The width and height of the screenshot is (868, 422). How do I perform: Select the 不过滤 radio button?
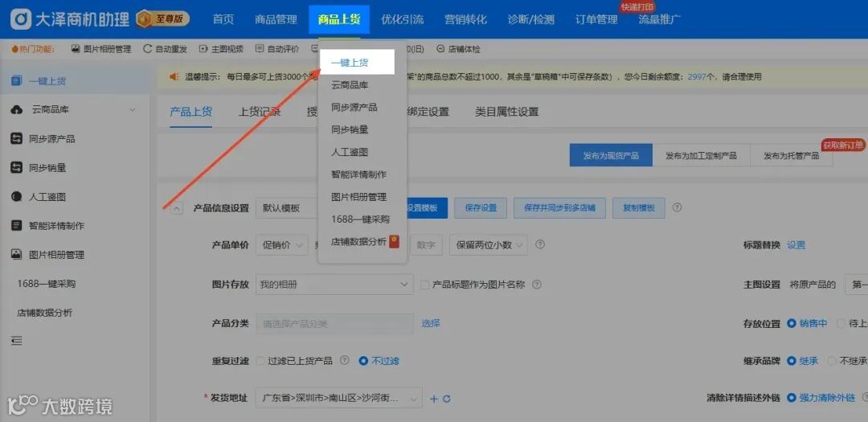pyautogui.click(x=363, y=361)
